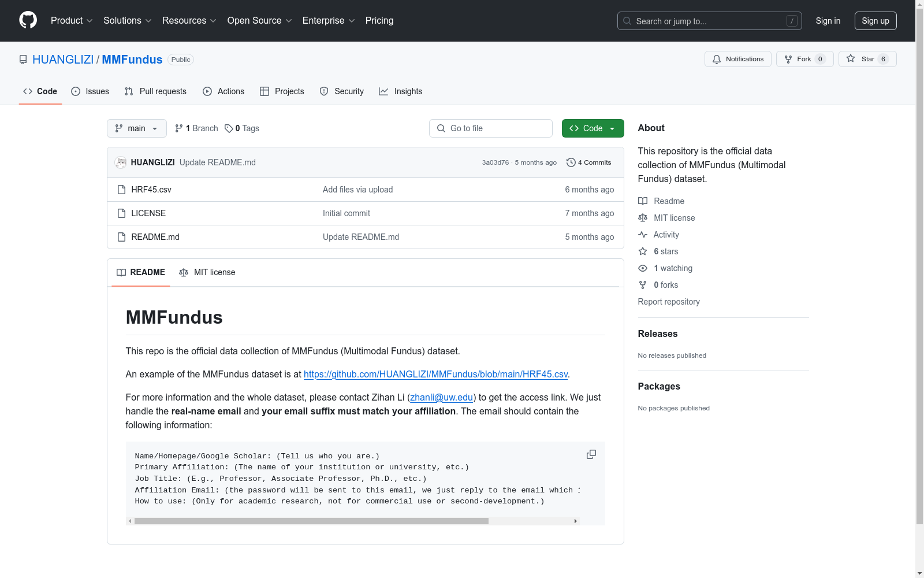
Task: Open the Pricing page
Action: tap(379, 21)
